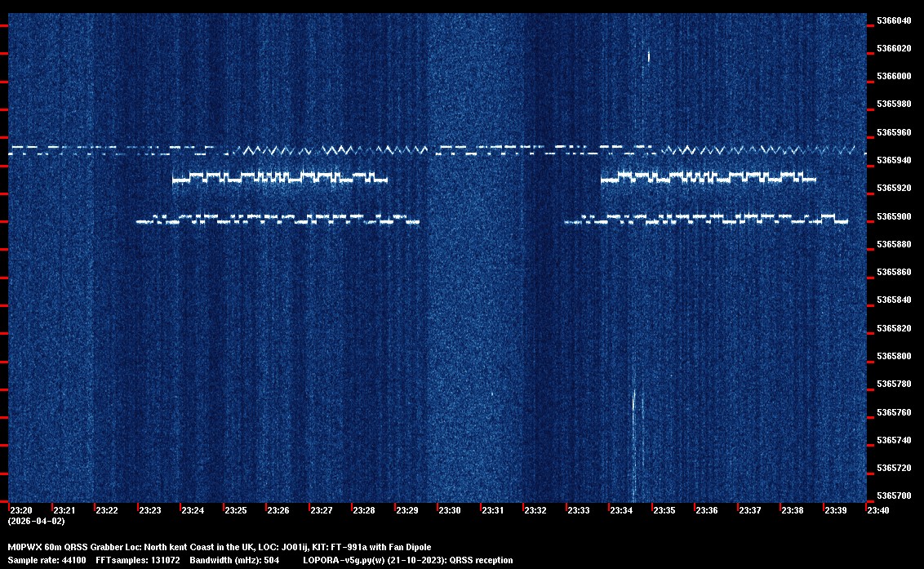The image size is (924, 569).
Task: Click the short white blip near 5366020
Action: click(x=649, y=56)
